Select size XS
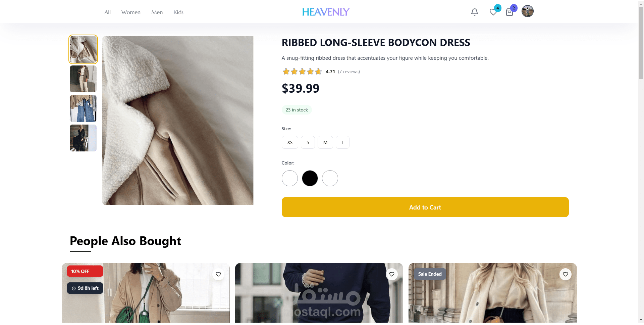644x325 pixels. pos(290,142)
